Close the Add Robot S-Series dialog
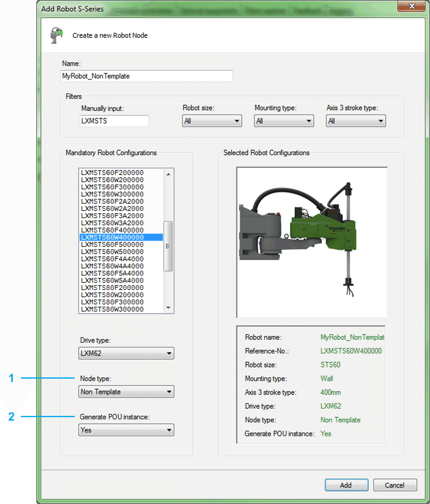430x504 pixels. click(x=411, y=6)
